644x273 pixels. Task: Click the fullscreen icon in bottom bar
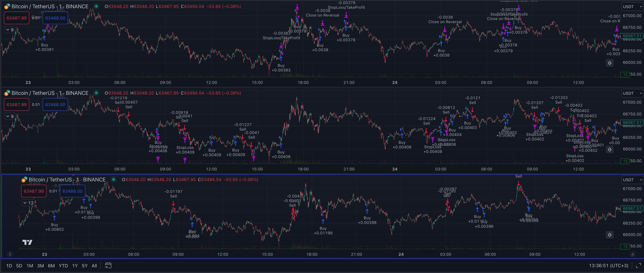pyautogui.click(x=638, y=266)
